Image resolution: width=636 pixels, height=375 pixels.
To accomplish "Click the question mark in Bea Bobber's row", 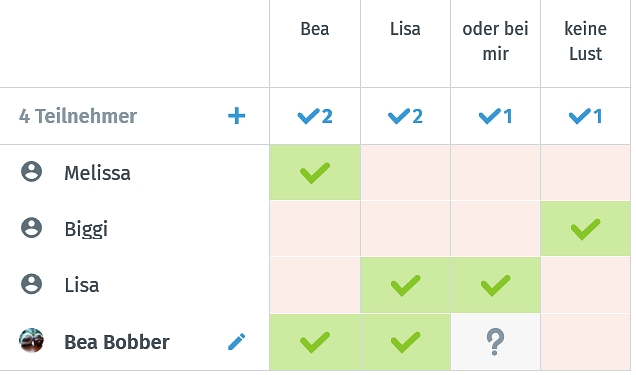I will (x=495, y=342).
